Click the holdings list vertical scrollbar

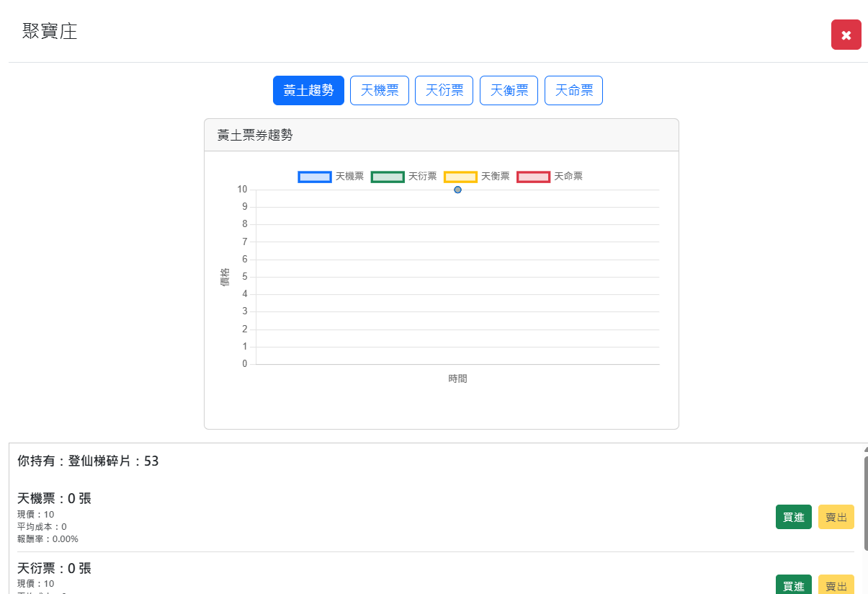tap(866, 505)
